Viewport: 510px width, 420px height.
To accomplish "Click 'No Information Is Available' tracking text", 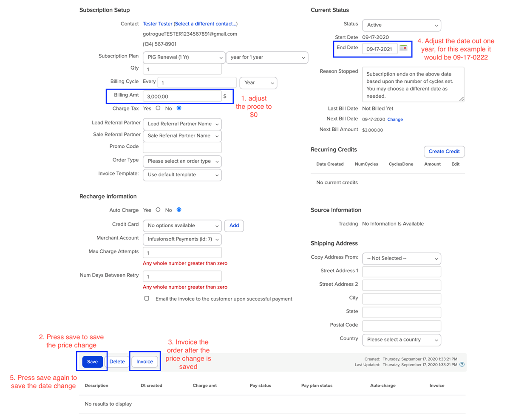I will pos(393,224).
